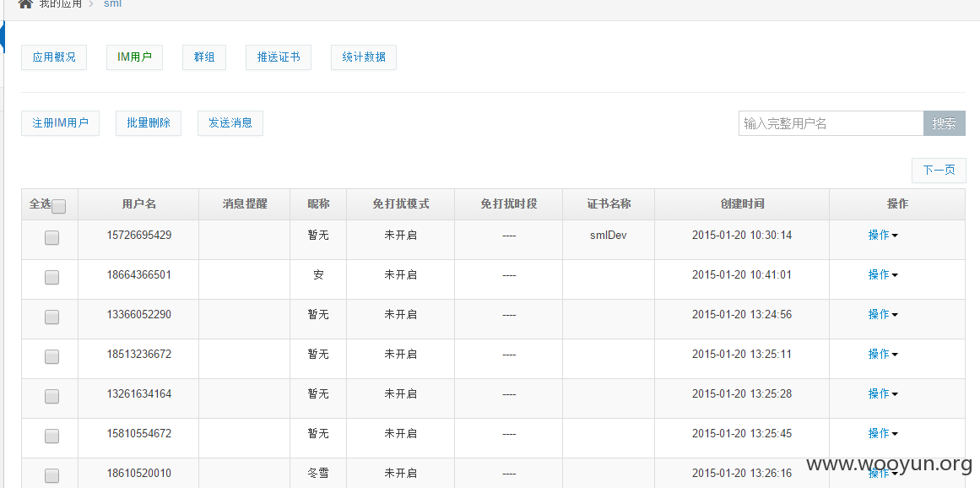Image resolution: width=980 pixels, height=488 pixels.
Task: Expand 操作 menu for user 15810554672
Action: point(883,433)
